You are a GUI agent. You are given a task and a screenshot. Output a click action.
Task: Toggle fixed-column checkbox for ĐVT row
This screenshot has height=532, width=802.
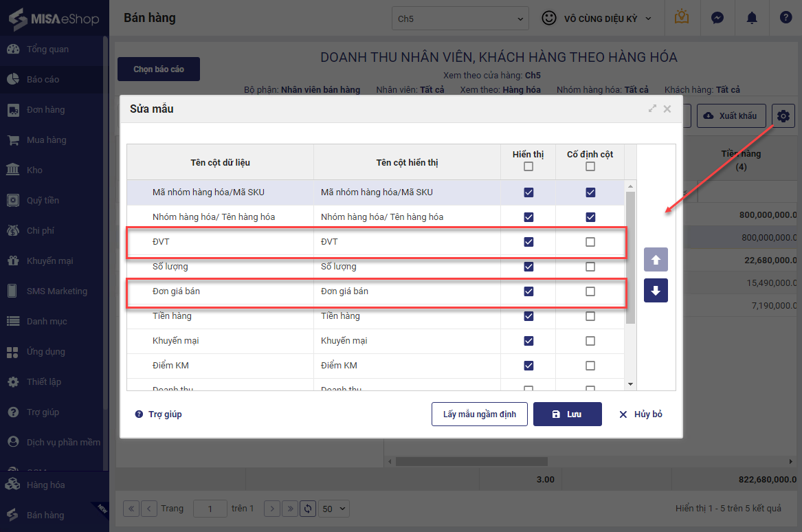(x=590, y=242)
